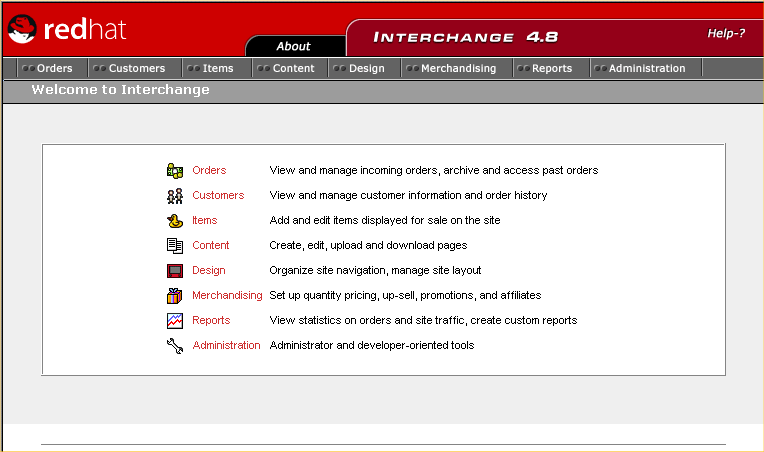Click the Content document icon

click(x=175, y=245)
